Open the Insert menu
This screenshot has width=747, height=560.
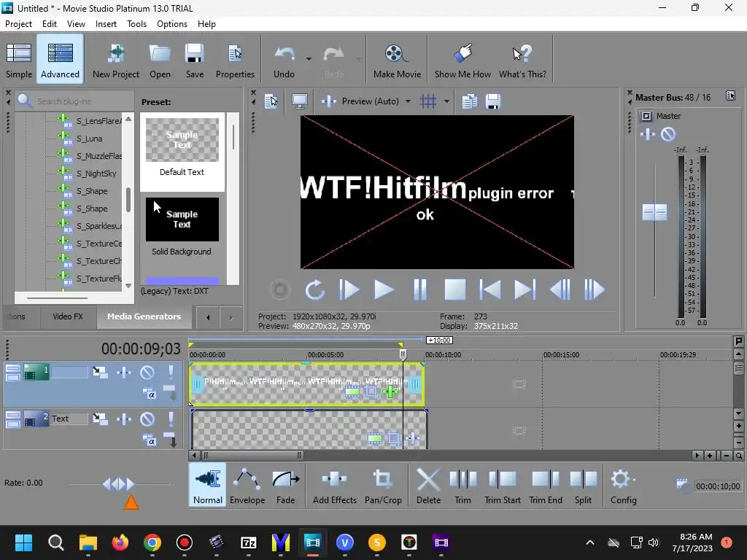[x=106, y=24]
